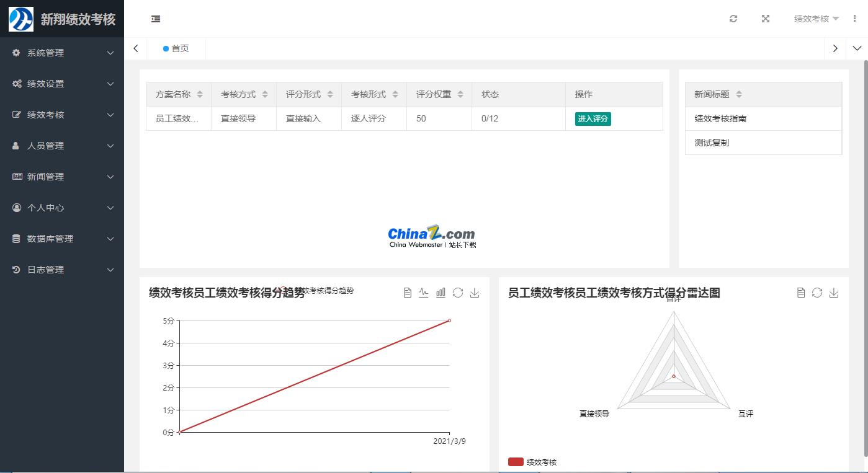This screenshot has height=473, width=868.
Task: Expand the 数据库管理 menu
Action: tap(62, 239)
